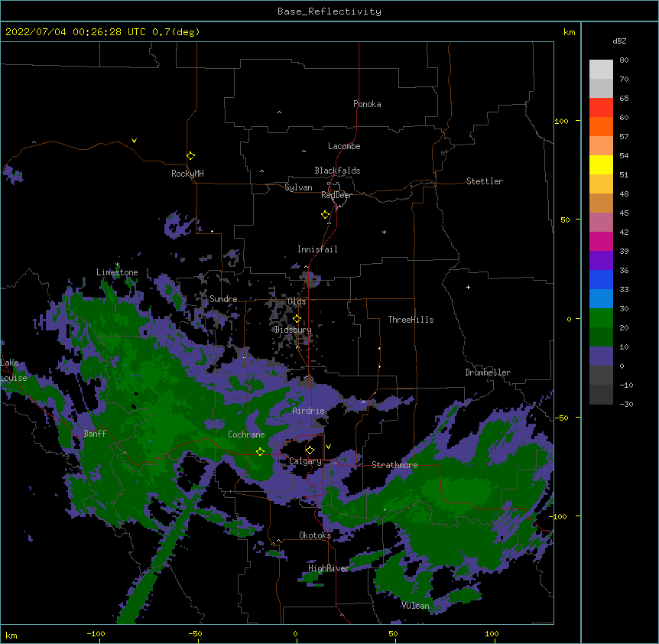Click the Okotoks label

coord(315,535)
